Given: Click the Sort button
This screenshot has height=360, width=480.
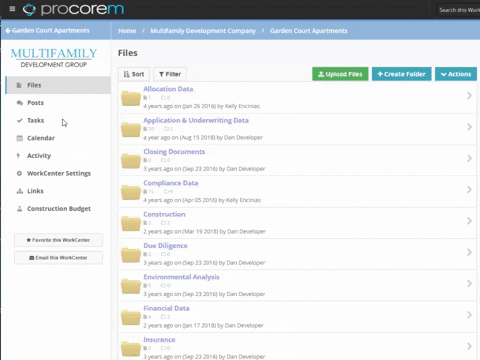Looking at the screenshot, I should 134,74.
